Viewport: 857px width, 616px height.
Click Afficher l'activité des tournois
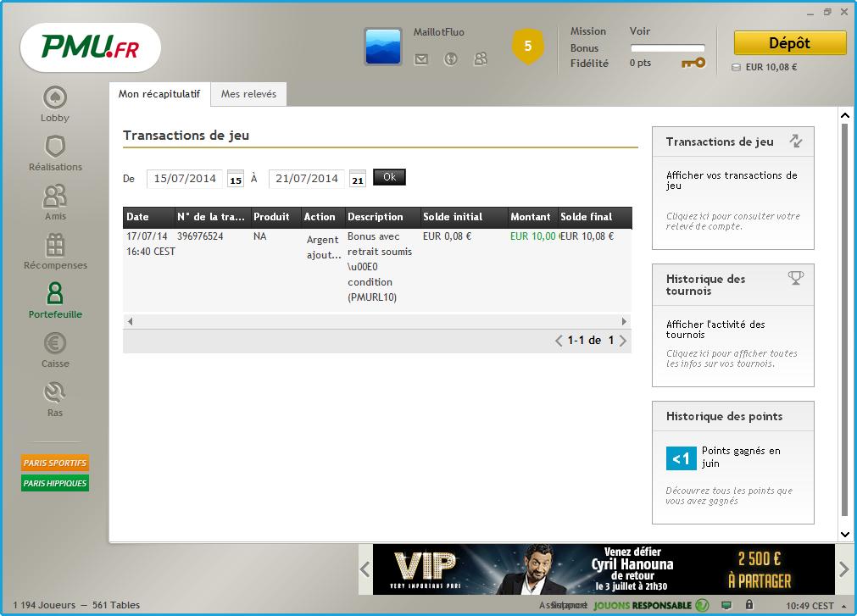[x=715, y=330]
